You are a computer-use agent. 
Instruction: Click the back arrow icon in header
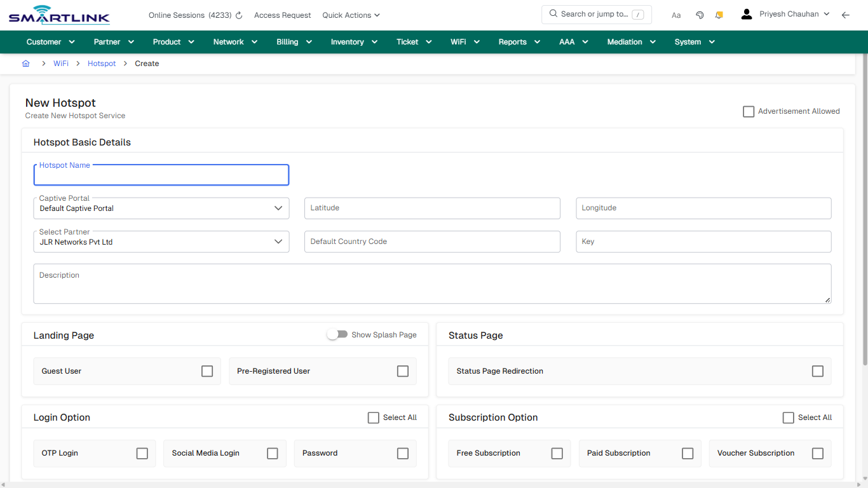pyautogui.click(x=845, y=15)
